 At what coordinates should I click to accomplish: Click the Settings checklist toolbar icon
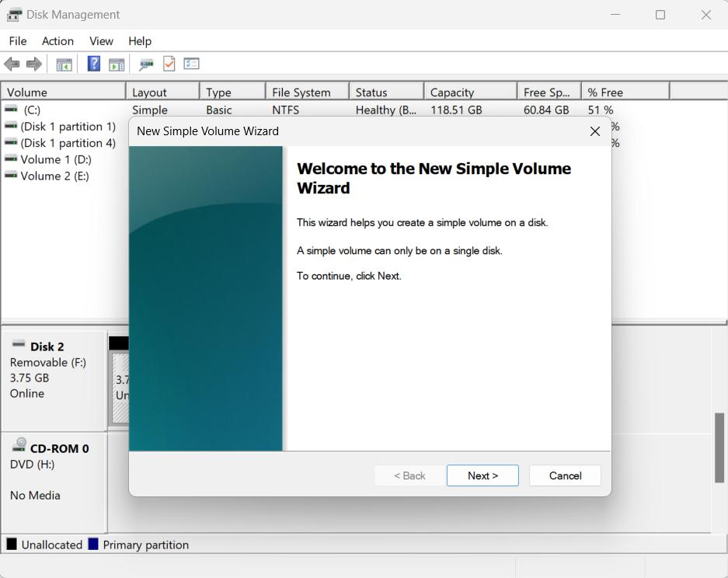(191, 64)
